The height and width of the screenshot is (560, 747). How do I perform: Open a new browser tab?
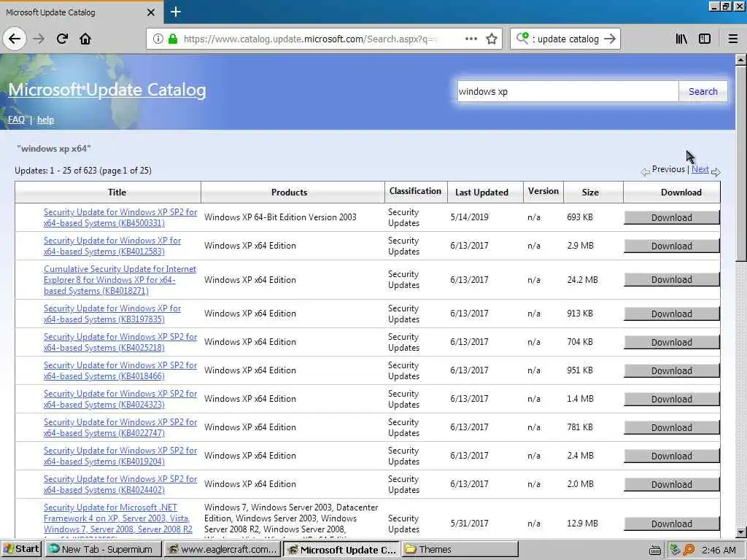point(175,12)
